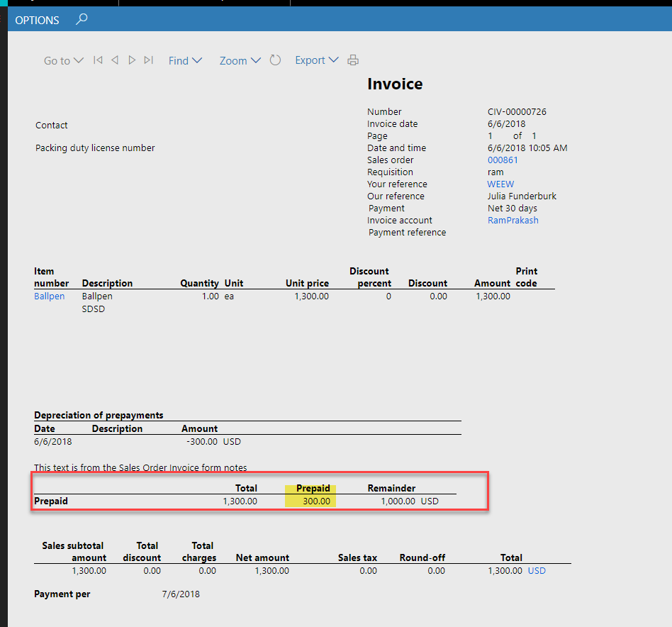Click the WEEW reference link
The height and width of the screenshot is (627, 672).
(500, 184)
